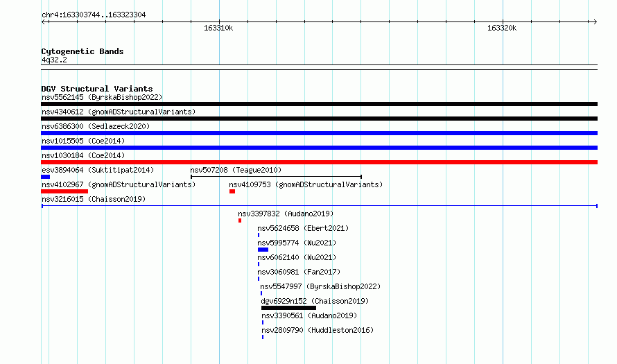Open variant nsv5624658 (Ebert2021) label

pyautogui.click(x=303, y=229)
